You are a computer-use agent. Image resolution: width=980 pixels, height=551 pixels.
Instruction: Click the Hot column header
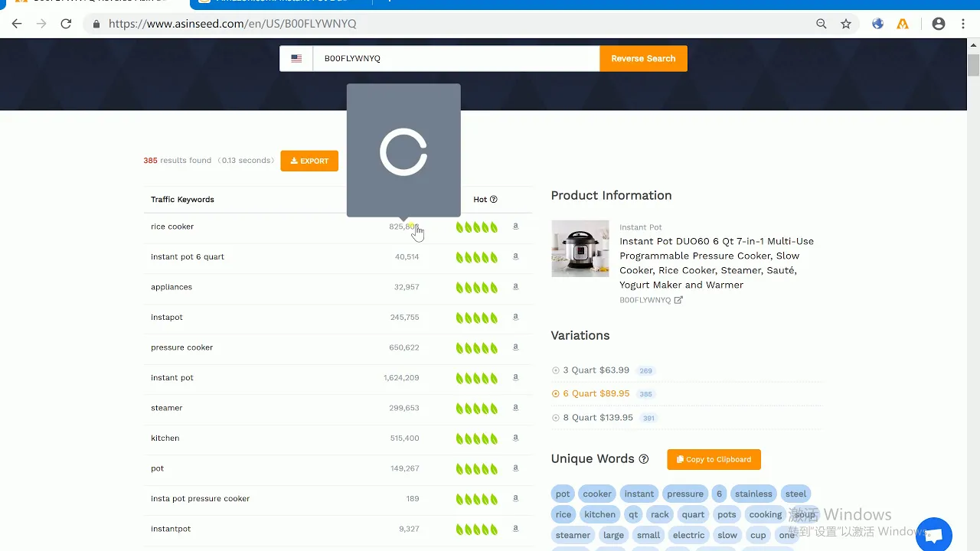click(480, 200)
